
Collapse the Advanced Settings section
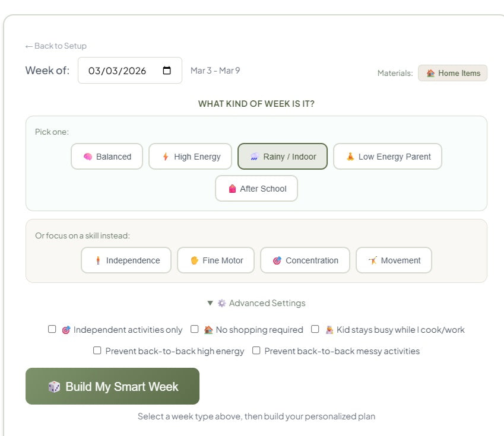tap(256, 303)
